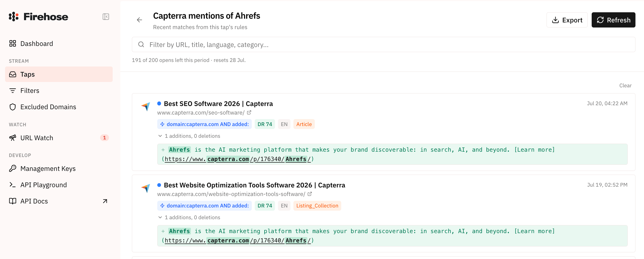Go back with the arrow icon
Screen dimensions: 644x259
pos(139,20)
